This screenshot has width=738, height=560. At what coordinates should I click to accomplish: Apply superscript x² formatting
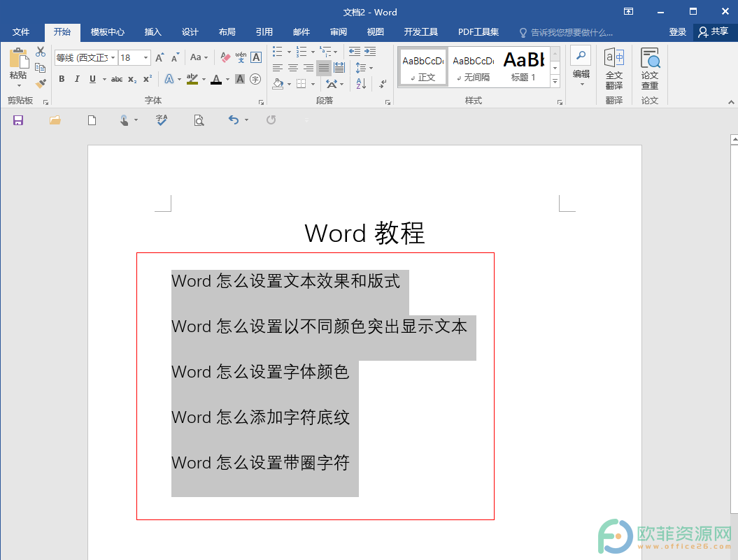(148, 79)
